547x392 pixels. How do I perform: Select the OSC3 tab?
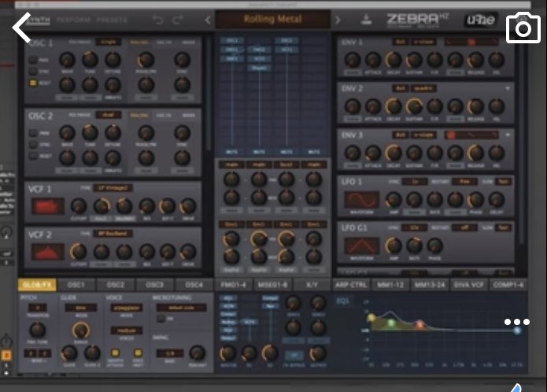(x=154, y=285)
